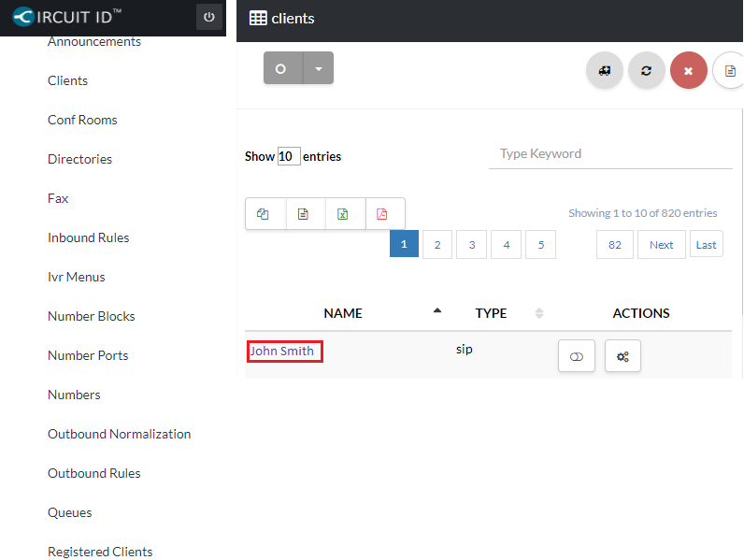
Task: Sort table by the NAME column arrow
Action: [437, 311]
